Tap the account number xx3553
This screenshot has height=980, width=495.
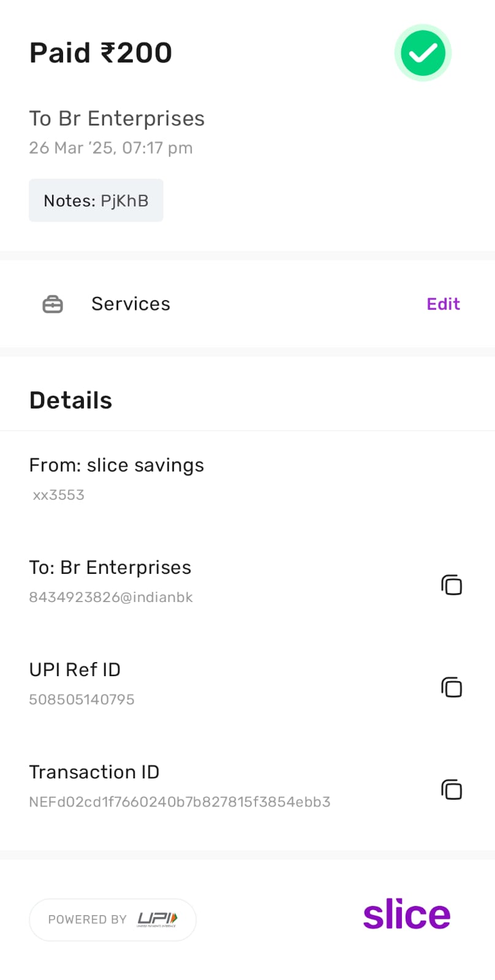[59, 495]
